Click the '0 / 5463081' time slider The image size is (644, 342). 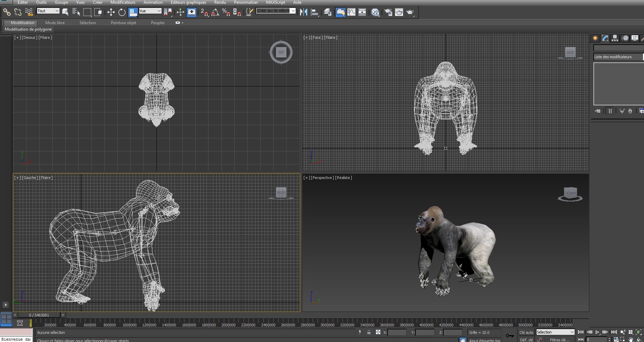(x=39, y=315)
